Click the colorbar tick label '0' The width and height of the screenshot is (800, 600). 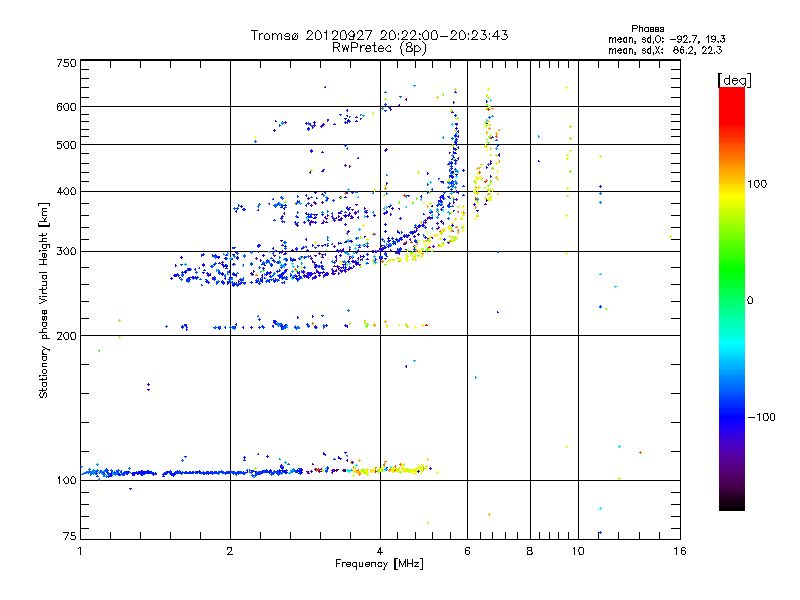point(750,301)
